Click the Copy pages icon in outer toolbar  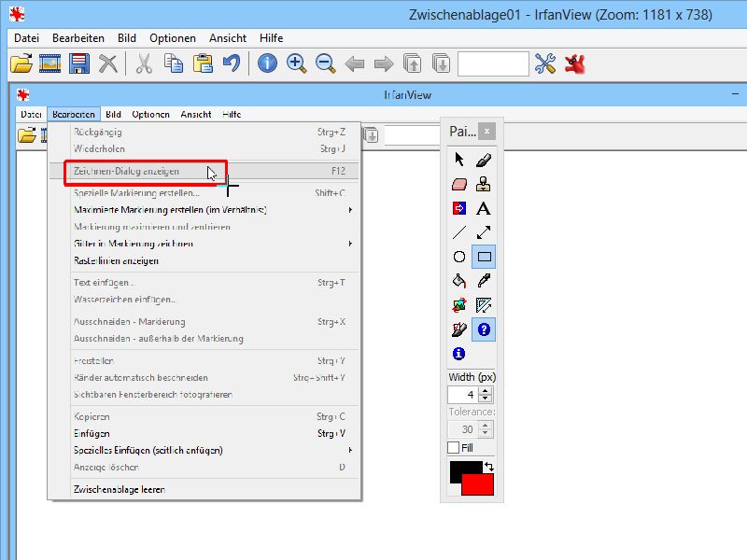pos(174,63)
